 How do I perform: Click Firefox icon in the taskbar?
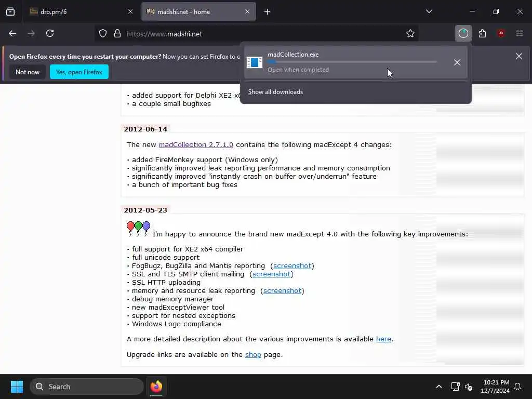pos(156,387)
